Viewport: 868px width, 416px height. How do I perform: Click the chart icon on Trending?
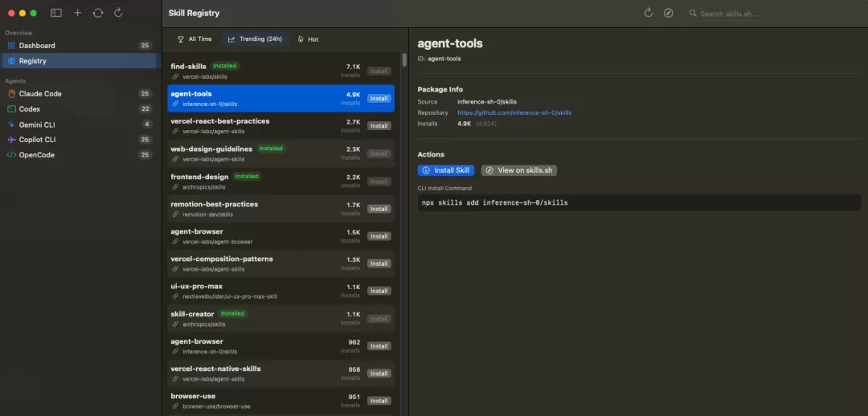(231, 39)
